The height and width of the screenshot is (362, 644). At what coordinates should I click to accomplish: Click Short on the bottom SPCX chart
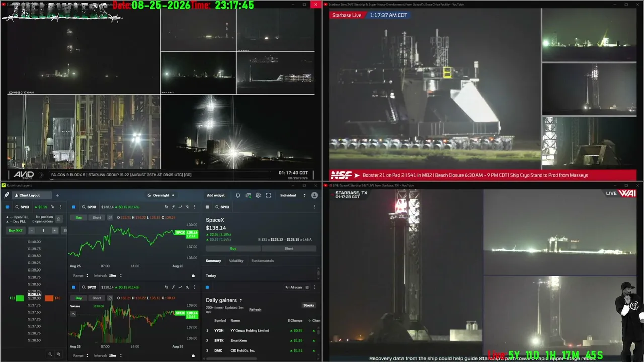(97, 298)
